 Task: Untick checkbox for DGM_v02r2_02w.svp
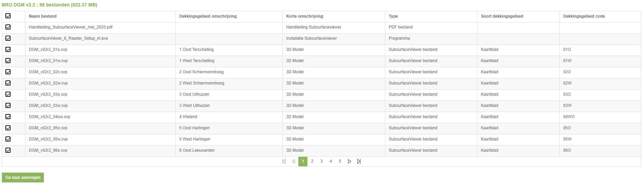coord(8,83)
